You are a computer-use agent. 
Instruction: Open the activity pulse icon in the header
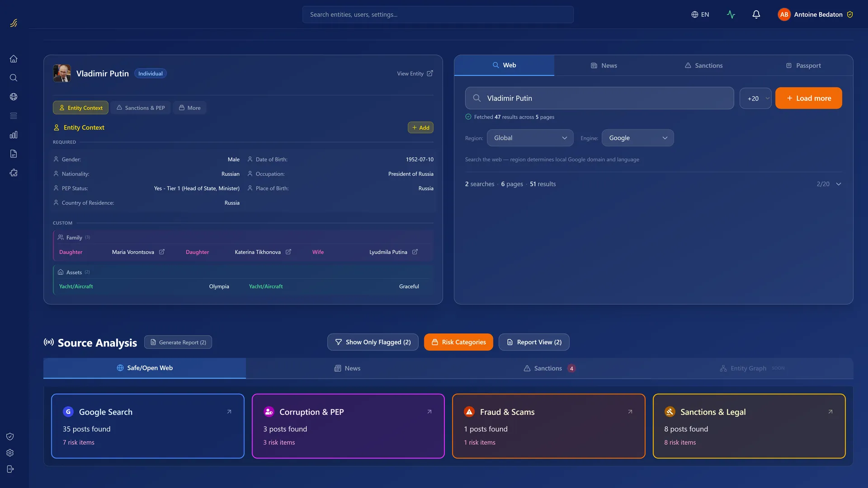(x=731, y=14)
